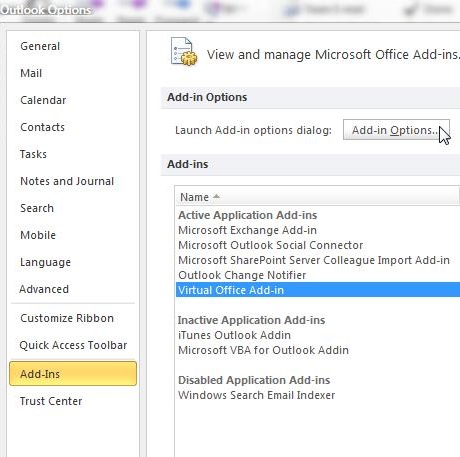Click the Inactive Application Add-ins group heading

pos(251,320)
